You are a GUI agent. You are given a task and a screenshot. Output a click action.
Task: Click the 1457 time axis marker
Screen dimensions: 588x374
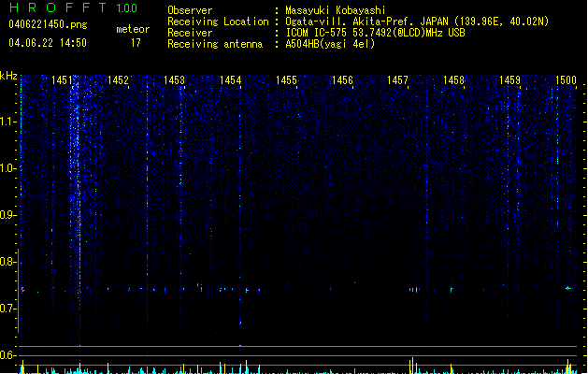tap(397, 80)
